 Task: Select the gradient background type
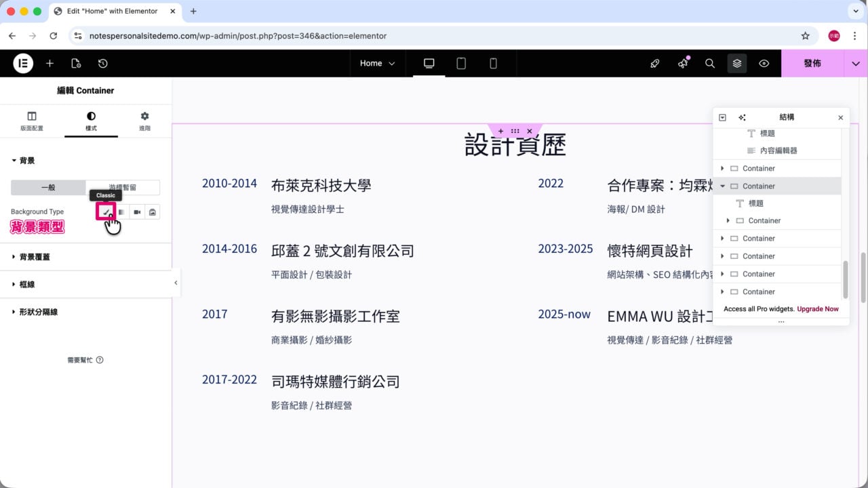click(122, 212)
